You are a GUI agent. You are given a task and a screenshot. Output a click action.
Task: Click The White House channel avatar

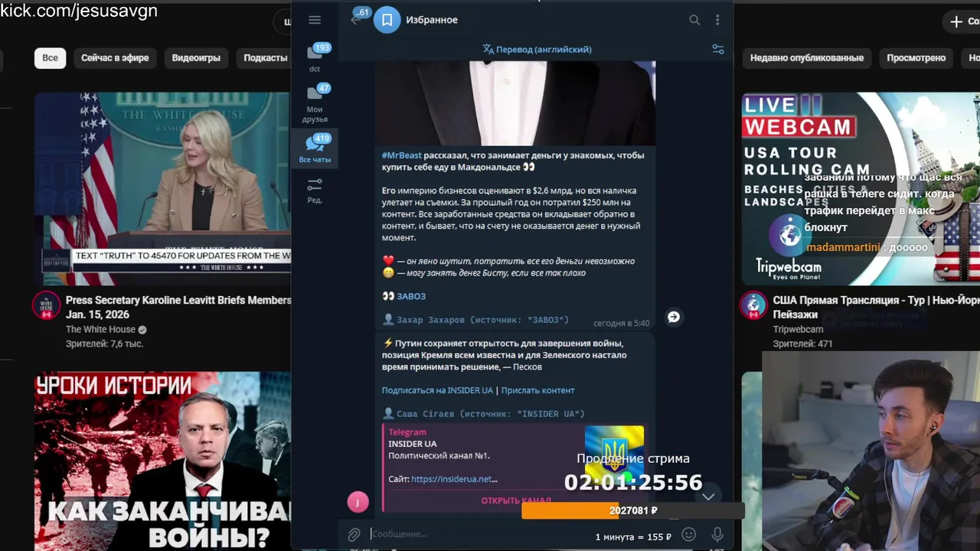tap(46, 306)
